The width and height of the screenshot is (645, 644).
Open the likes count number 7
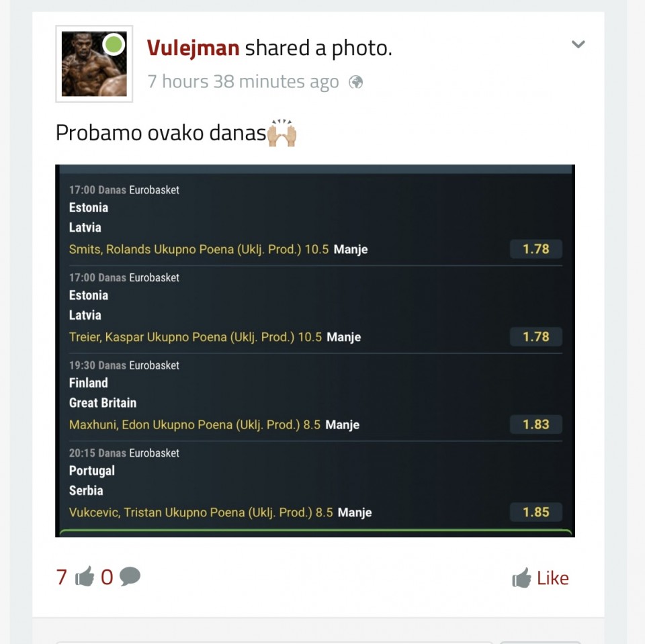tap(61, 577)
